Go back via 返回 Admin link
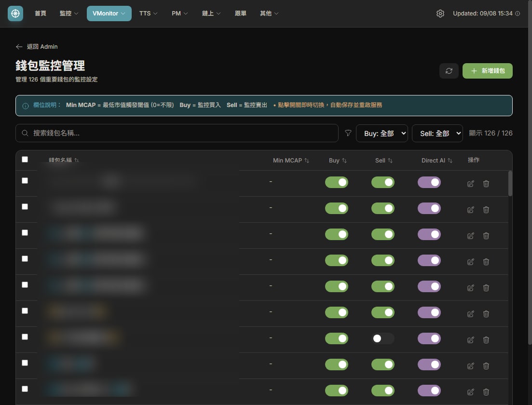This screenshot has height=405, width=532. click(x=37, y=46)
